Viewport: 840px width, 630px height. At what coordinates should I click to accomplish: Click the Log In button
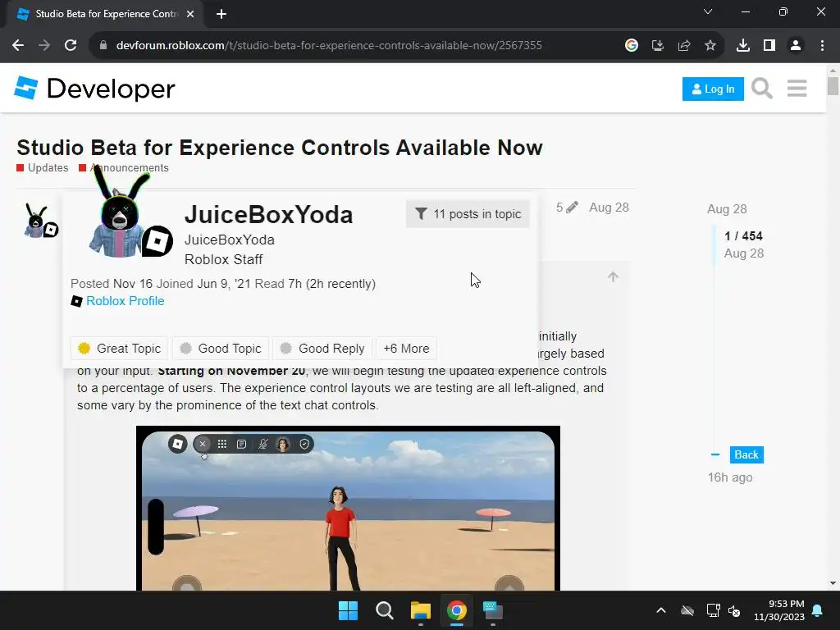point(713,89)
